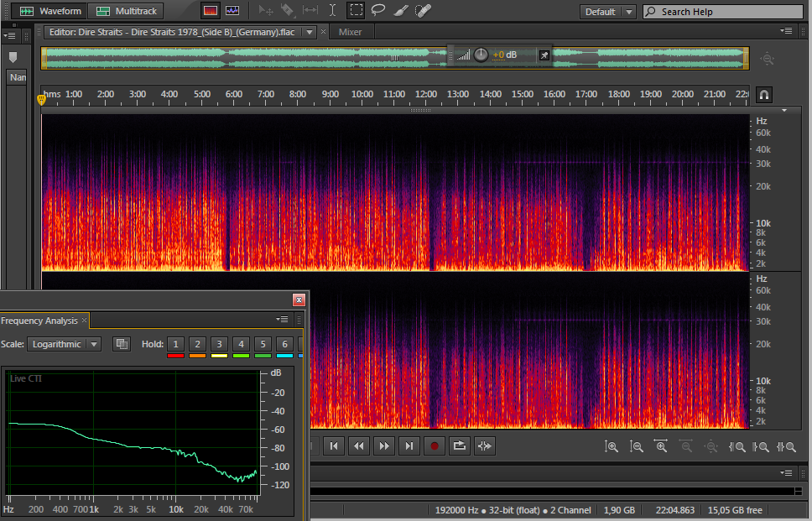
Task: Toggle Hold 4 in Frequency Analysis
Action: click(241, 344)
